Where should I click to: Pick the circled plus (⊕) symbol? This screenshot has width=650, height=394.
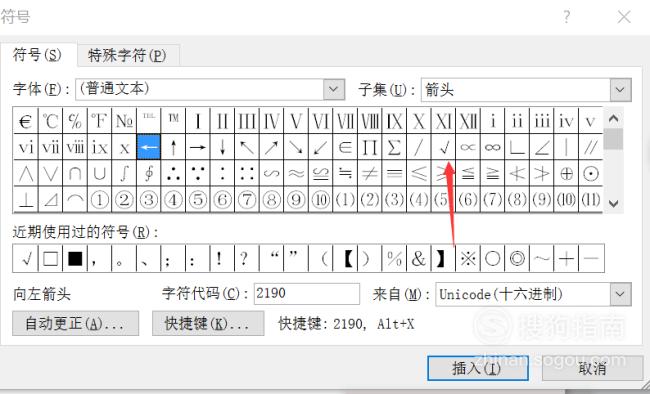tap(566, 173)
